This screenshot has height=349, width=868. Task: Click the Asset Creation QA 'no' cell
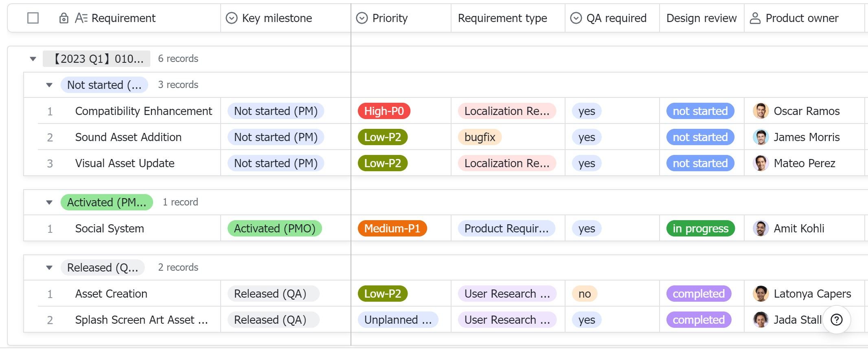pos(585,294)
